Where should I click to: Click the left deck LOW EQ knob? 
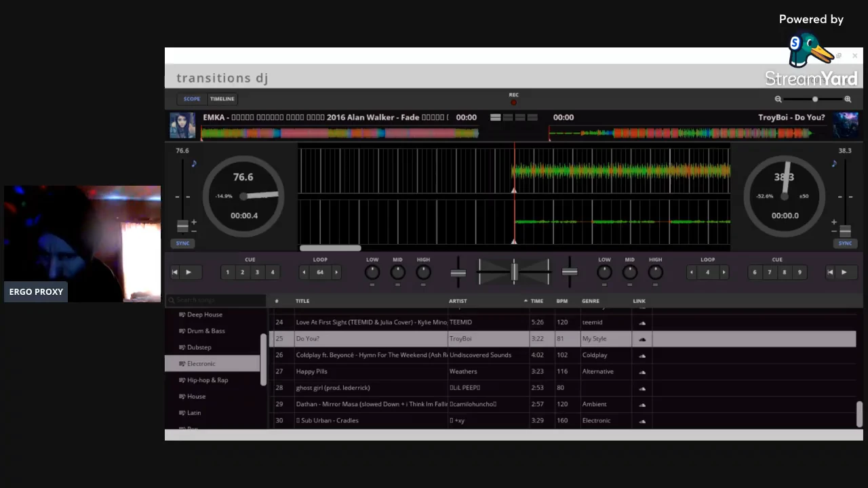[372, 272]
